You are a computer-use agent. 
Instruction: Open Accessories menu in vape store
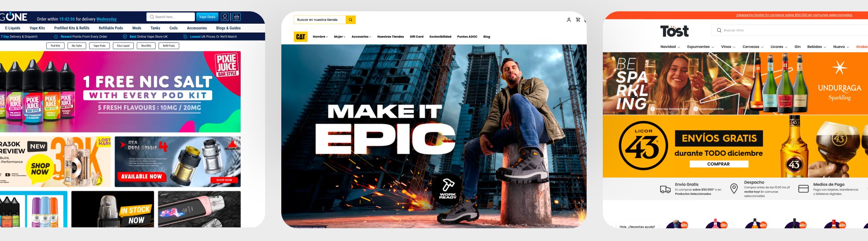click(x=197, y=28)
